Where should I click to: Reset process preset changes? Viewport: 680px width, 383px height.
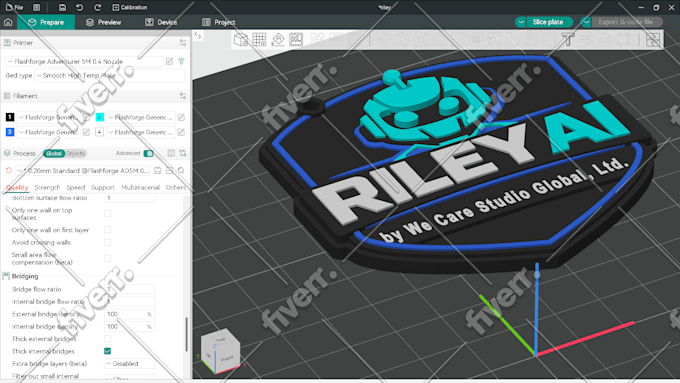click(9, 170)
